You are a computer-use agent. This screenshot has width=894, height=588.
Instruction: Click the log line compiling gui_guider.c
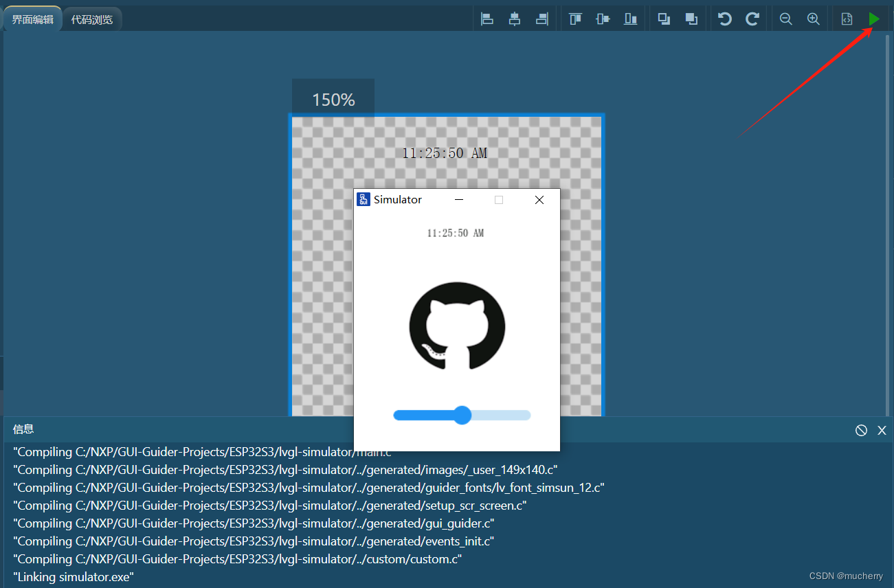pos(254,523)
